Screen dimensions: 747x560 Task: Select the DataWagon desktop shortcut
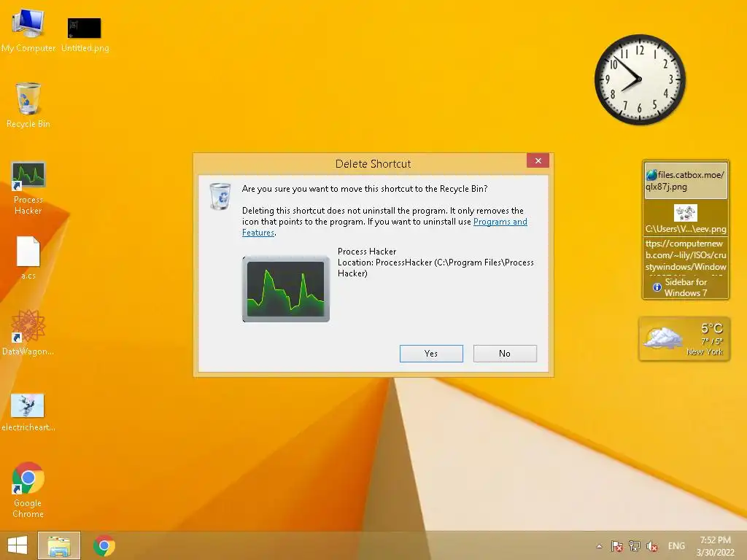pyautogui.click(x=28, y=332)
